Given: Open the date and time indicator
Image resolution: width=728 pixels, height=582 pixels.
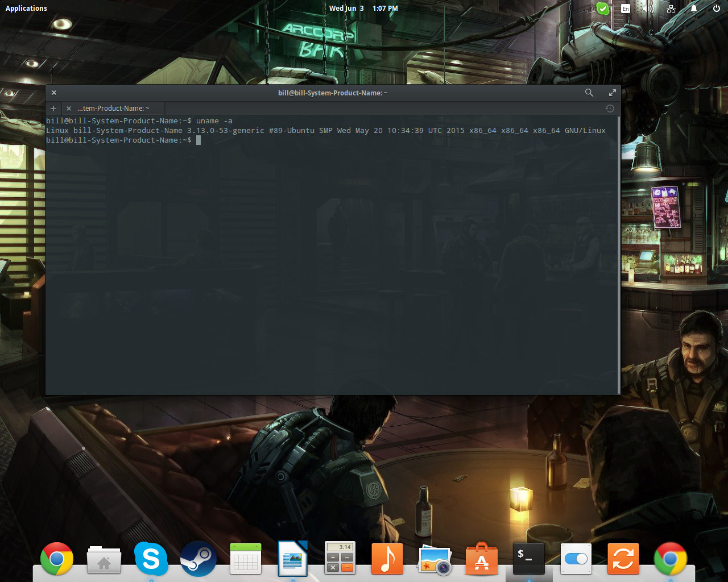Looking at the screenshot, I should click(363, 8).
